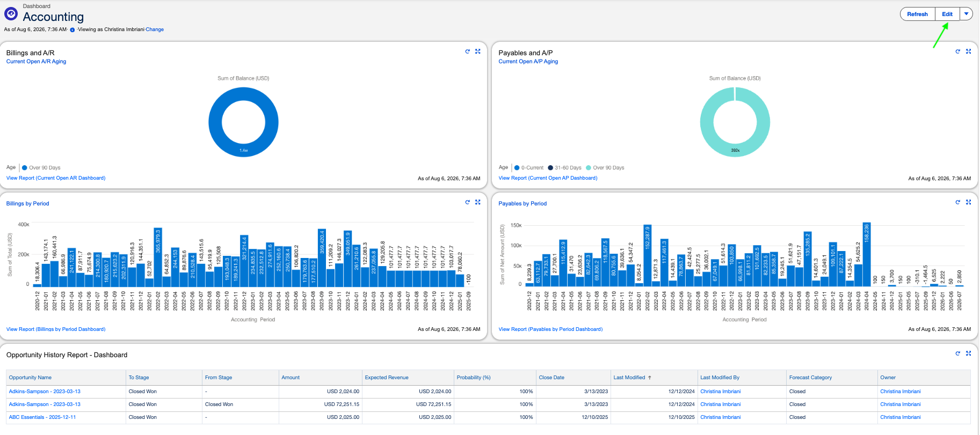Click Change next to viewing user

pos(155,30)
